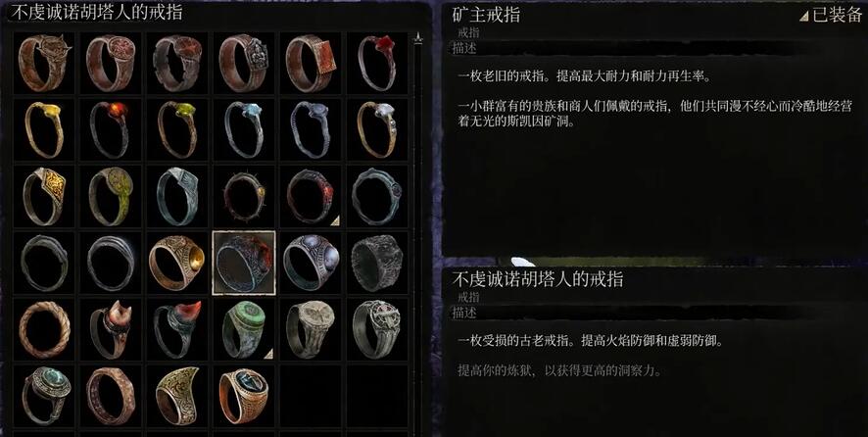Viewport: 868px width, 437px height.
Task: Select the gold ring with engraved diamond plate
Action: click(x=44, y=196)
